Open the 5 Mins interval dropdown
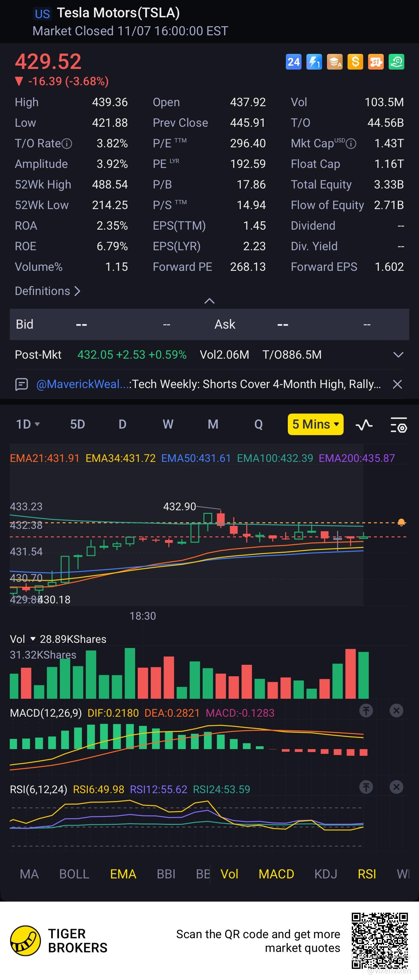Screen dimensions: 419x980 click(x=316, y=424)
